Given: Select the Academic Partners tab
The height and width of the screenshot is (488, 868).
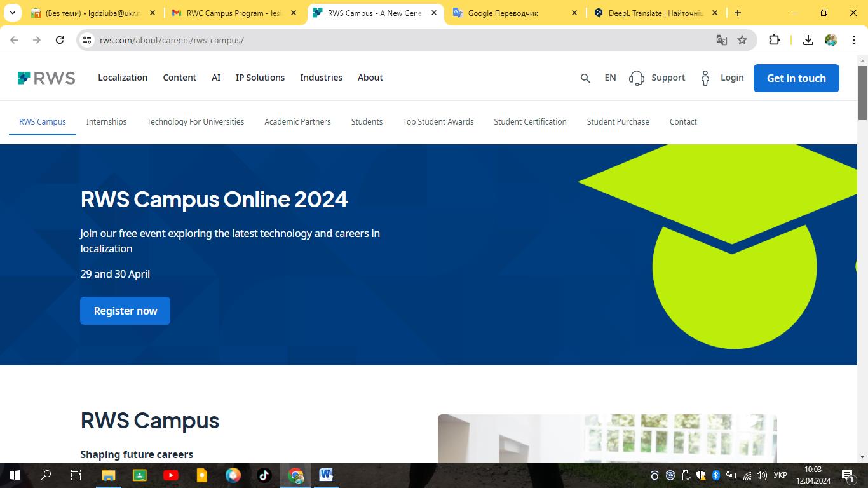Looking at the screenshot, I should 297,121.
